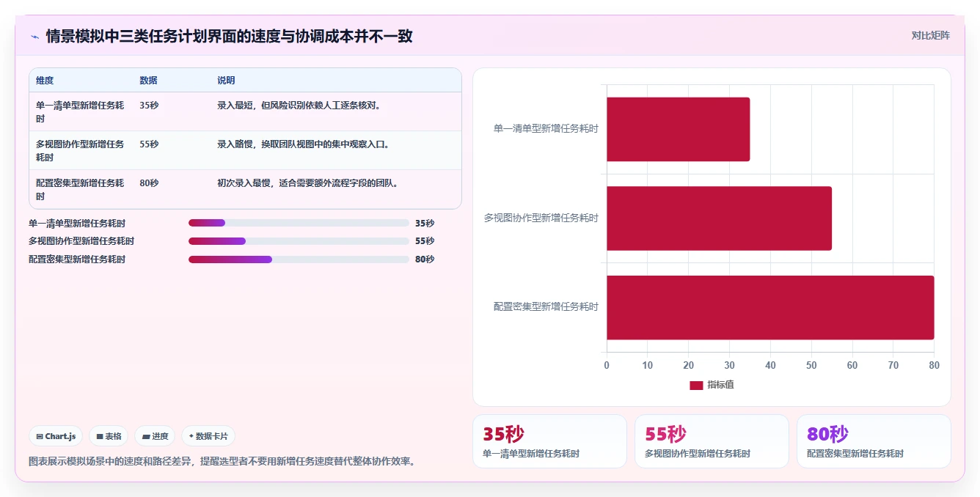Toggle the 指标值 legend color box

[x=696, y=386]
